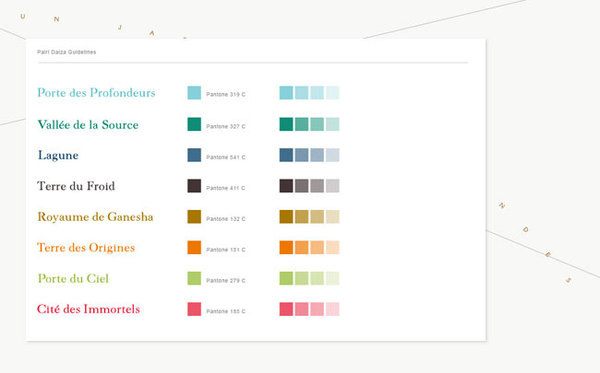Pick the ochre swatch beside Pantone 132 C label

pyautogui.click(x=194, y=217)
